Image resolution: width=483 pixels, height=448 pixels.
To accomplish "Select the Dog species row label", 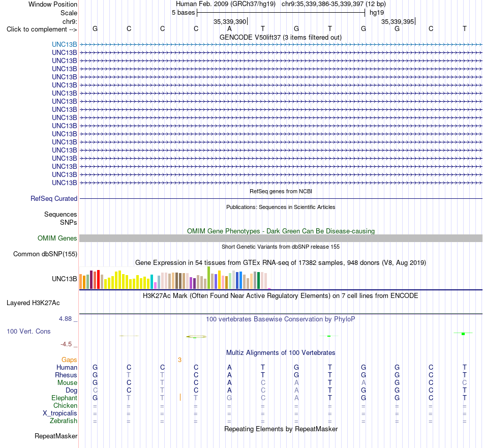I will pos(71,391).
